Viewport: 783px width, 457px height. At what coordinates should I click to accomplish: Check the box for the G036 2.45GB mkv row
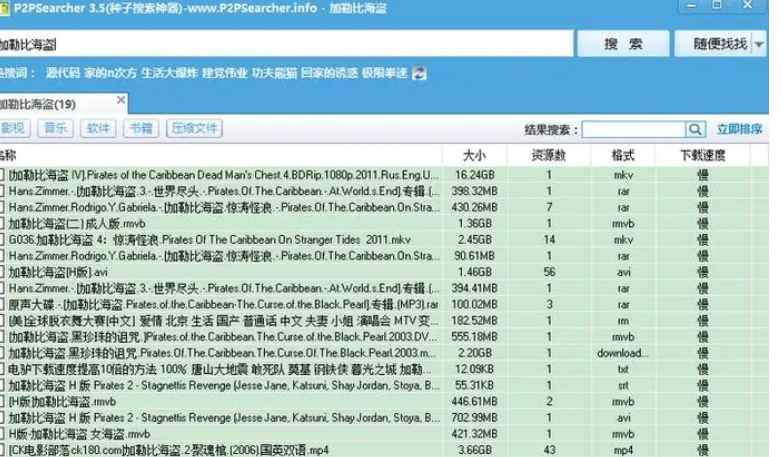click(x=2, y=240)
